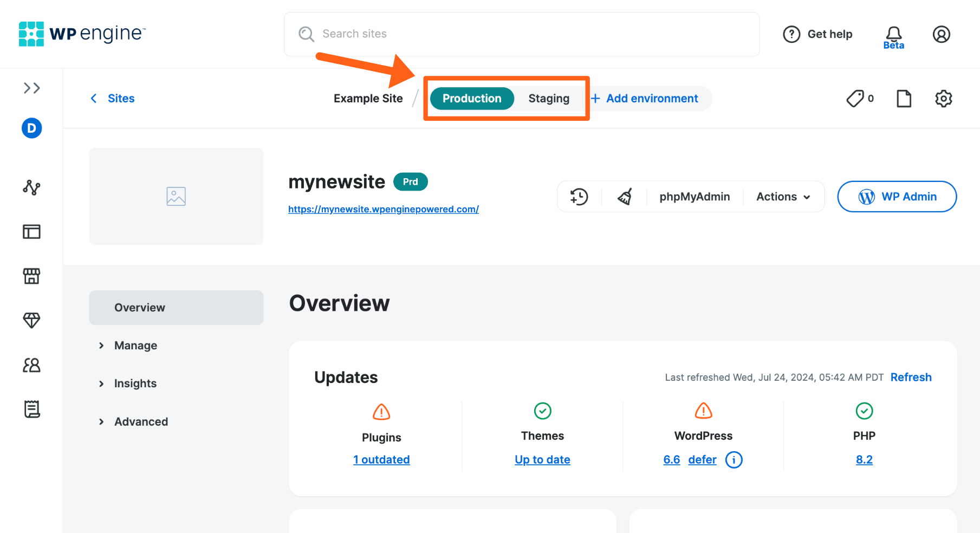The image size is (980, 533).
Task: Open phpMyAdmin for the database
Action: coord(695,196)
